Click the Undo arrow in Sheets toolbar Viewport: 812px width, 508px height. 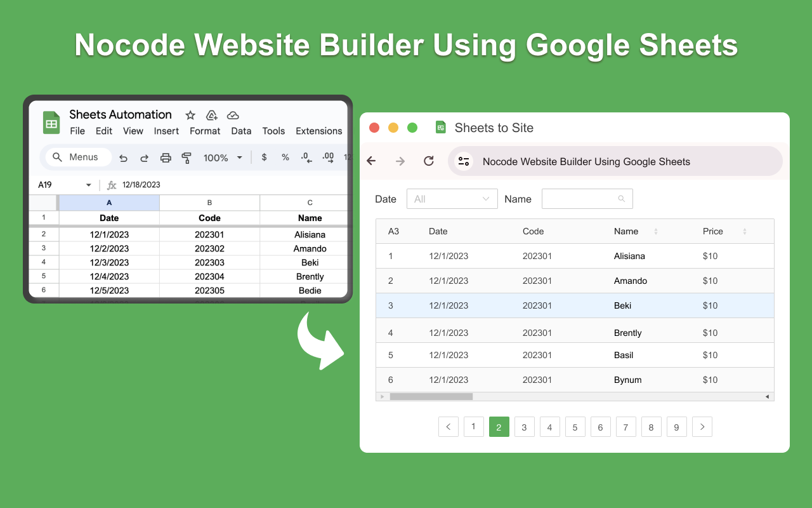123,157
